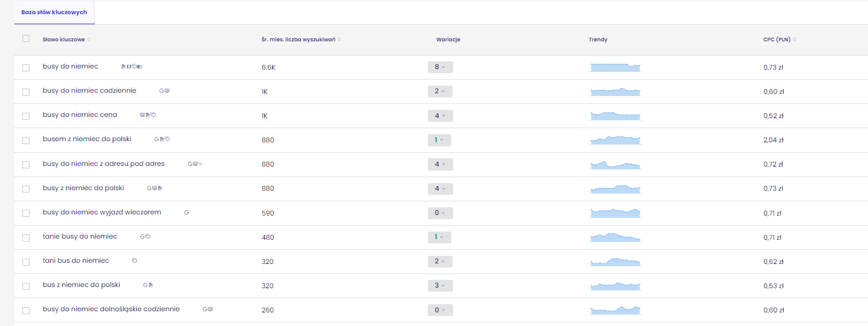
Task: Open the 'Baza słów kluczowych' tab
Action: (54, 12)
